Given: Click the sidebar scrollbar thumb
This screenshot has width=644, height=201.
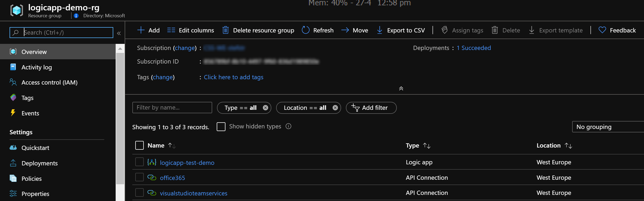Looking at the screenshot, I should tap(120, 118).
